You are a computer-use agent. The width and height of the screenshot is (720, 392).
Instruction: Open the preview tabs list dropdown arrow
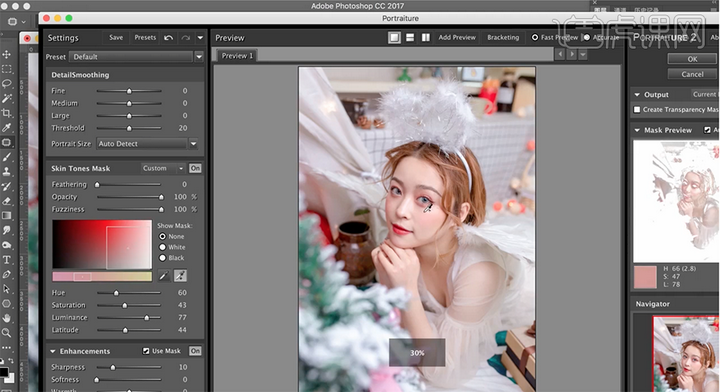coord(583,55)
